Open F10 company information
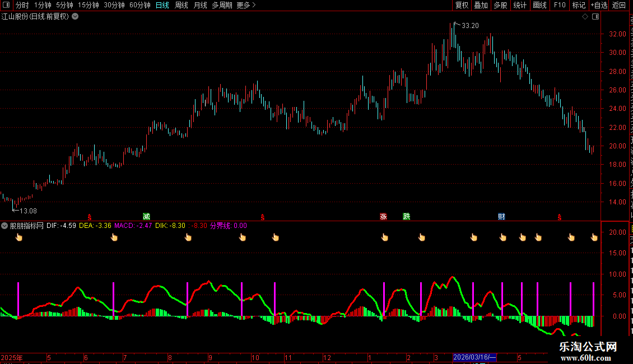This screenshot has width=633, height=364. click(560, 5)
